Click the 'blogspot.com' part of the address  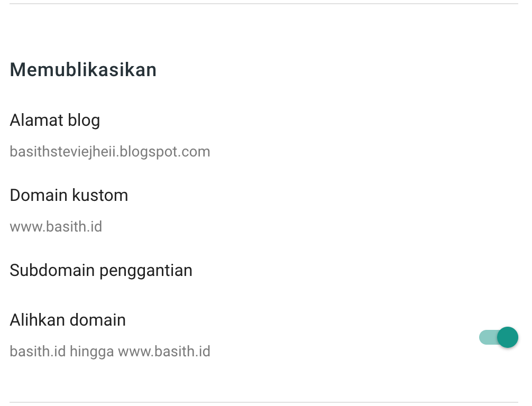click(x=165, y=151)
